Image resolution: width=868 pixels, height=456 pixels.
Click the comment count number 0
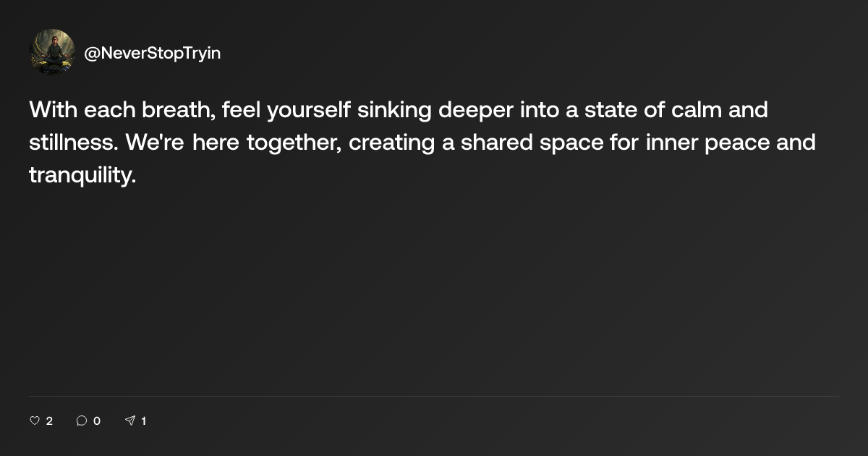[97, 421]
